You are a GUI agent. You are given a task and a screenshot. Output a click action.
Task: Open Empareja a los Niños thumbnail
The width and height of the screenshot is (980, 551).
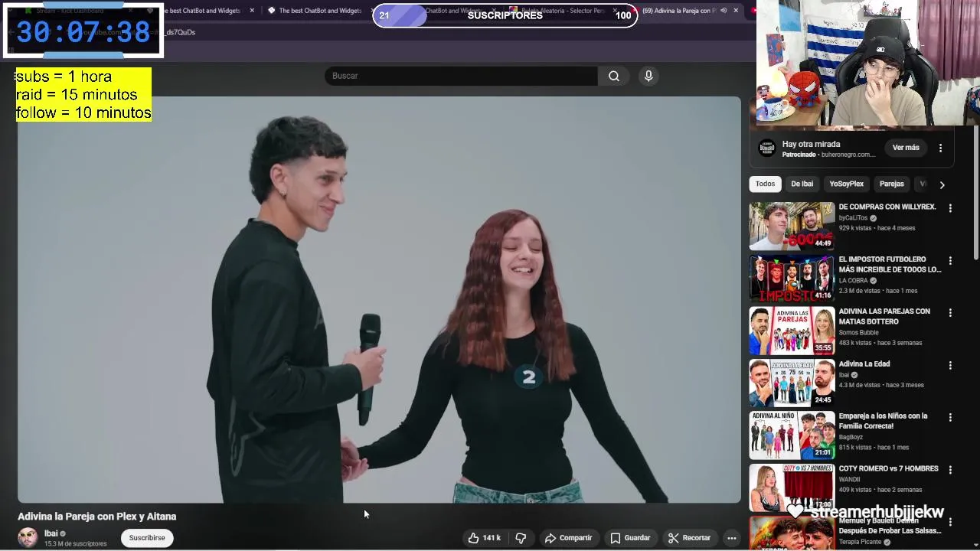click(792, 435)
